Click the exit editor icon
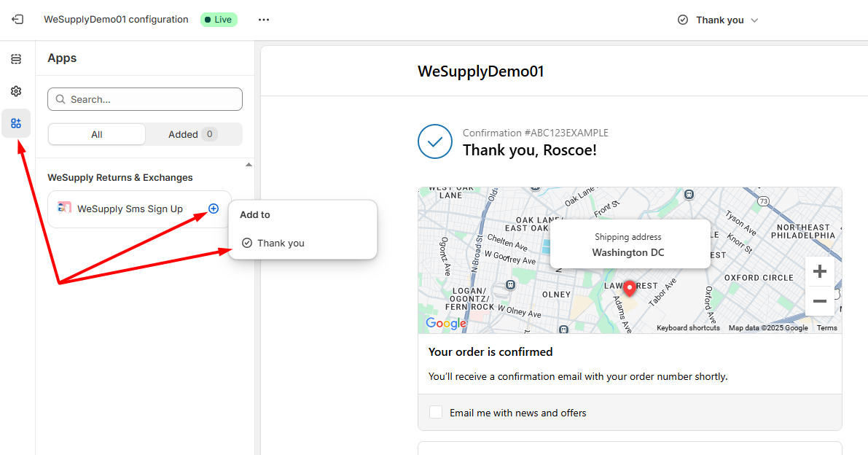 coord(17,20)
